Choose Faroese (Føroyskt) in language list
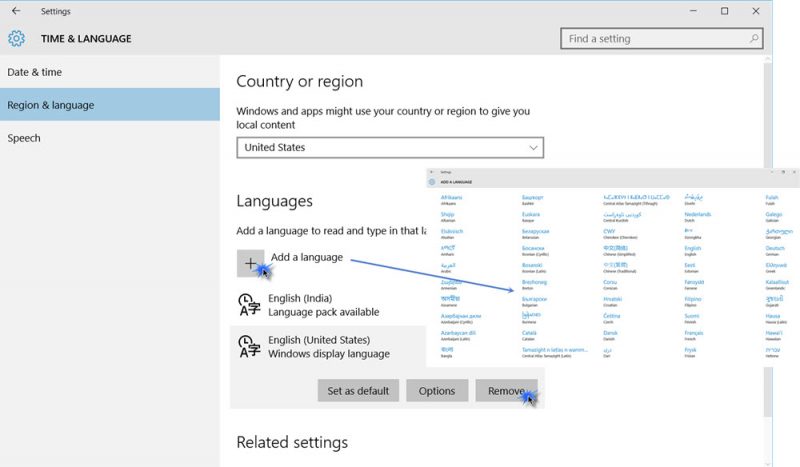800x467 pixels. [x=694, y=284]
